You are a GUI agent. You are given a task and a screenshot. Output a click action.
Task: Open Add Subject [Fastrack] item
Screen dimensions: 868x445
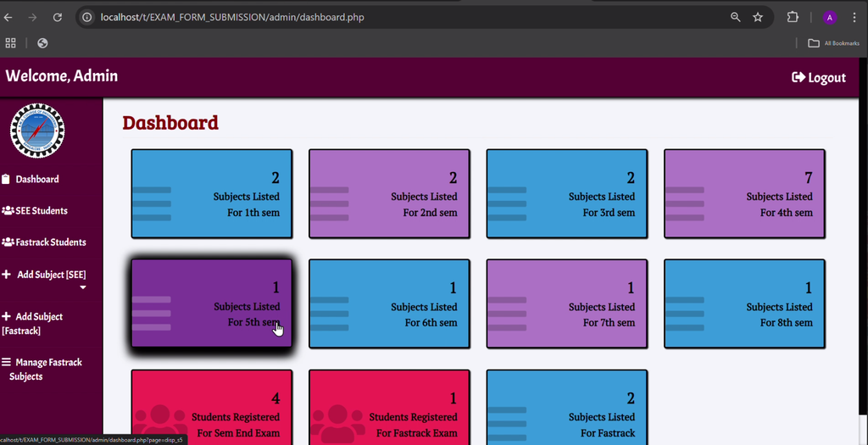[32, 324]
